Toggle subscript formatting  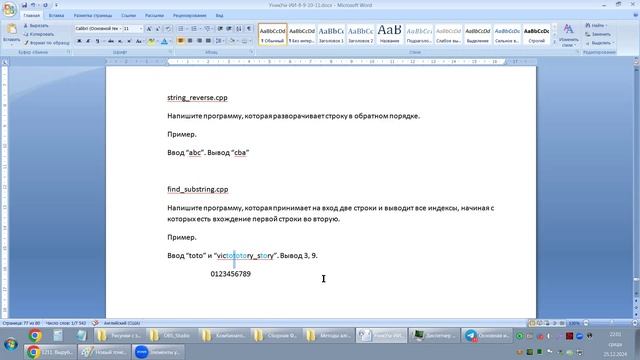point(120,41)
